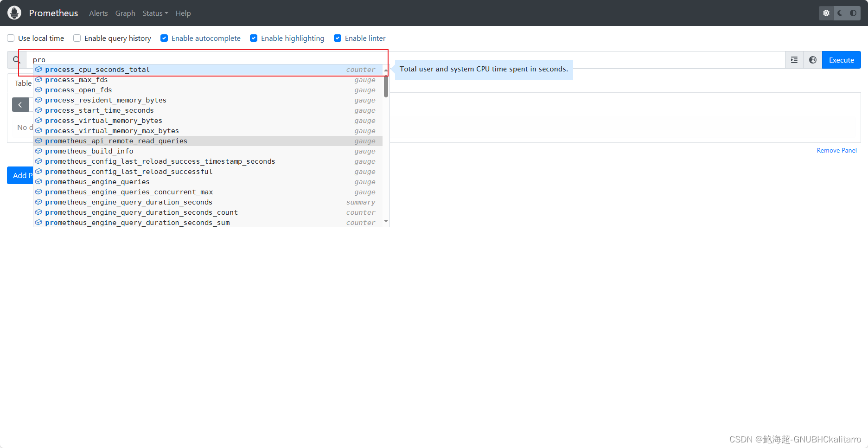The width and height of the screenshot is (868, 448).
Task: Open the Prometheus settings gear icon
Action: [826, 13]
